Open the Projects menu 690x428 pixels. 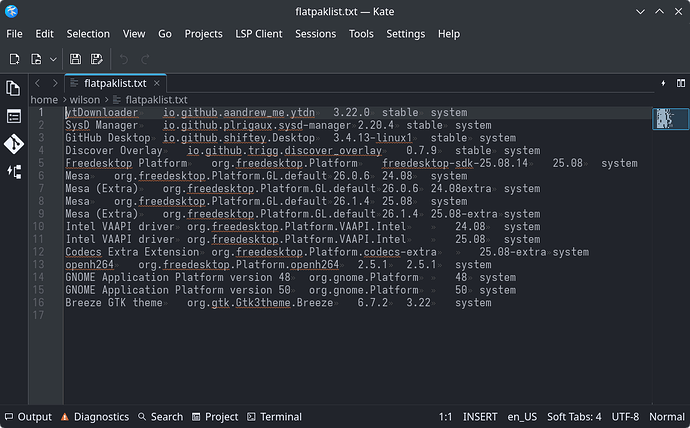point(203,34)
